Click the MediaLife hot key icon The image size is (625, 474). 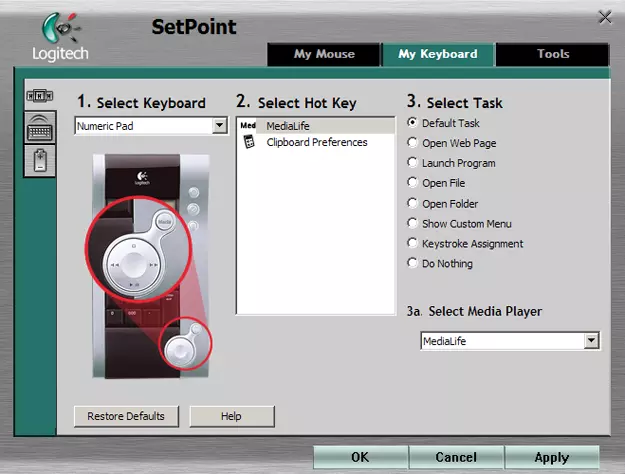pyautogui.click(x=248, y=126)
